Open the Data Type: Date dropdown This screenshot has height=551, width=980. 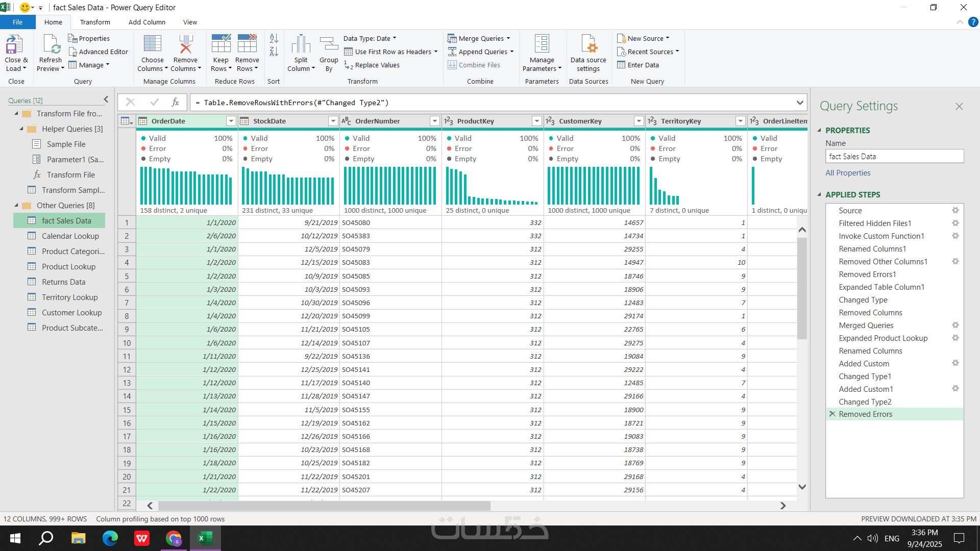coord(370,39)
